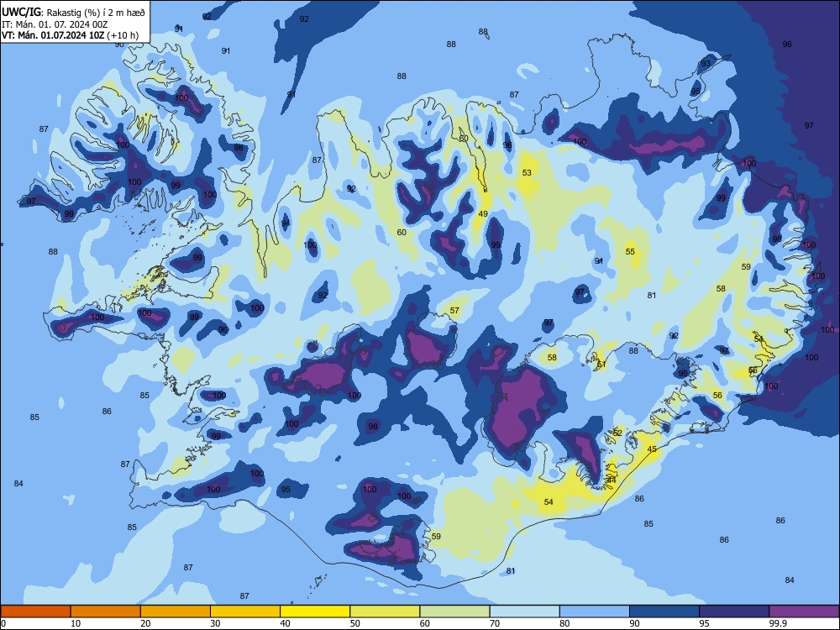Viewport: 840px width, 630px height.
Task: Click the legend tick label '99.9'
Action: [x=778, y=623]
